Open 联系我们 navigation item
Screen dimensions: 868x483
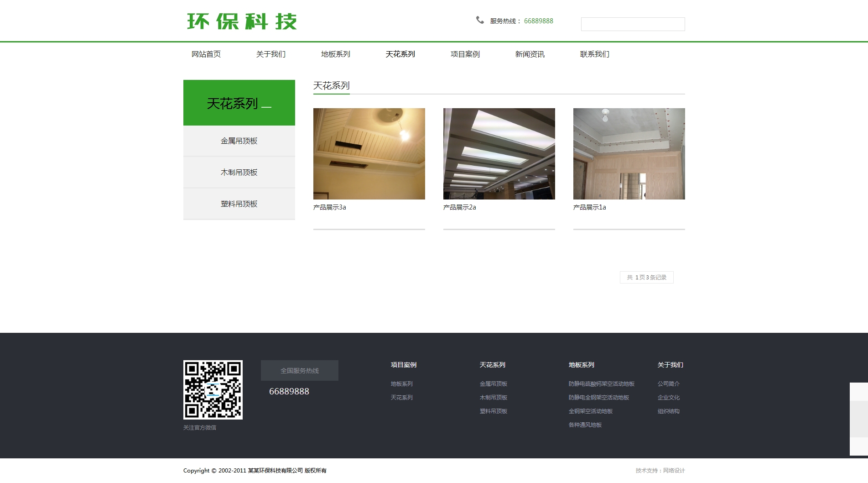[595, 54]
